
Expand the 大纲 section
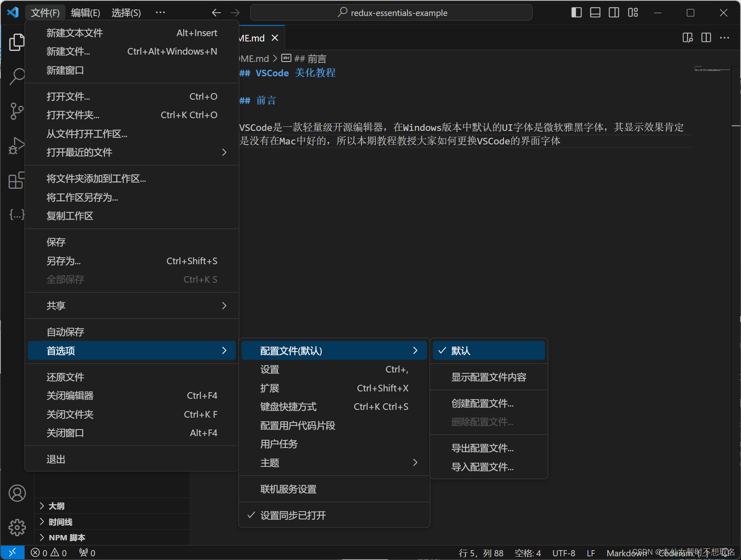57,505
